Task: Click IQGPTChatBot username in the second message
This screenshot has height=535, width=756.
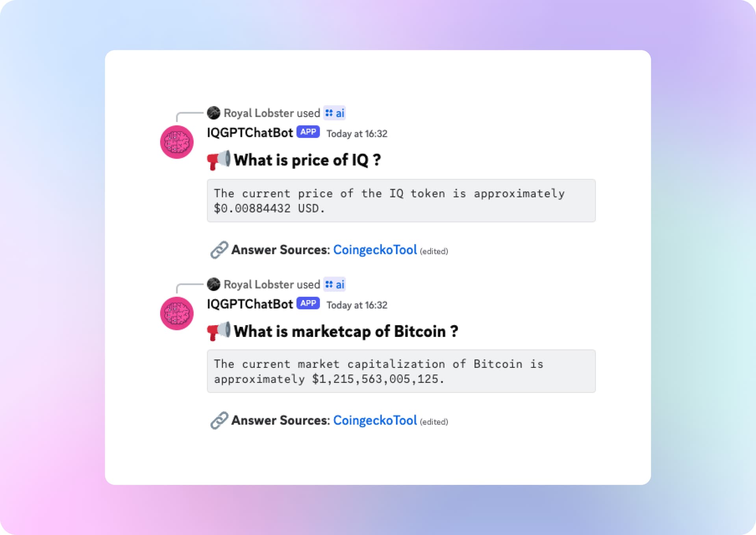Action: (x=250, y=304)
